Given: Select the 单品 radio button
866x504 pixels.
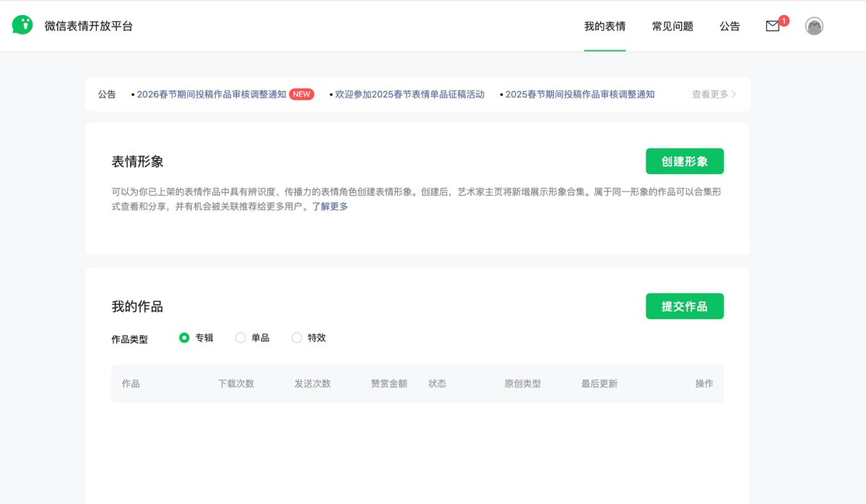Looking at the screenshot, I should click(x=241, y=338).
